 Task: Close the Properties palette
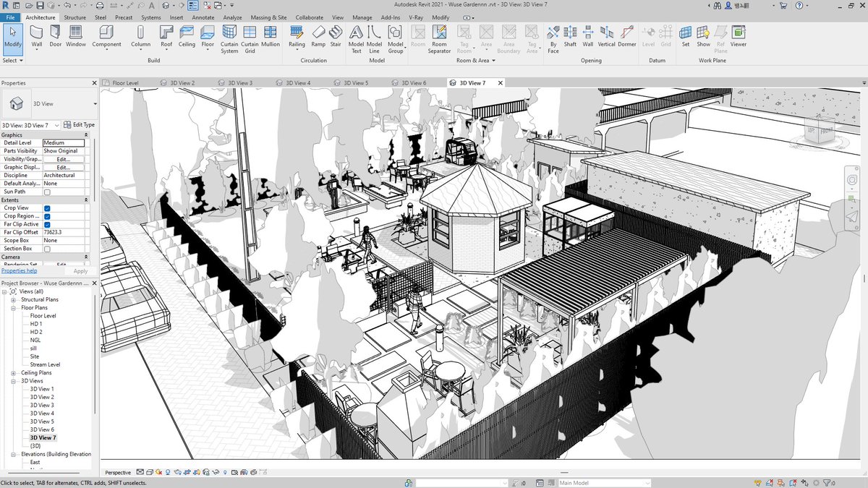[x=94, y=83]
